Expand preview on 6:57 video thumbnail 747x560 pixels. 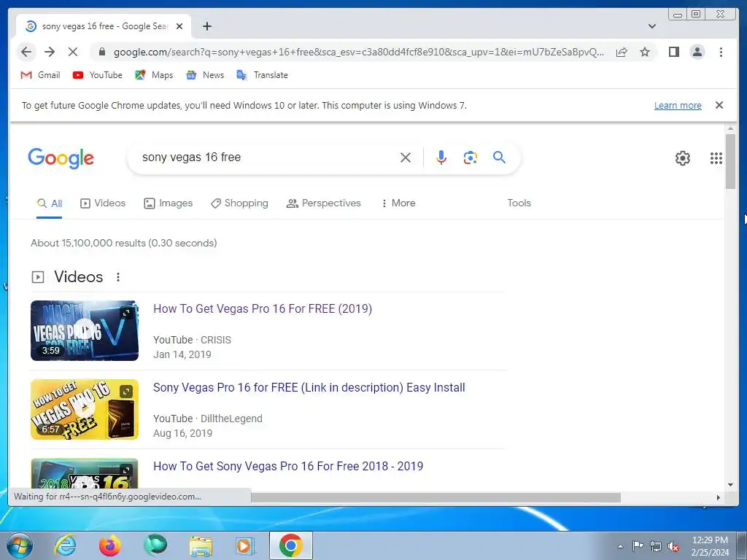click(x=126, y=392)
